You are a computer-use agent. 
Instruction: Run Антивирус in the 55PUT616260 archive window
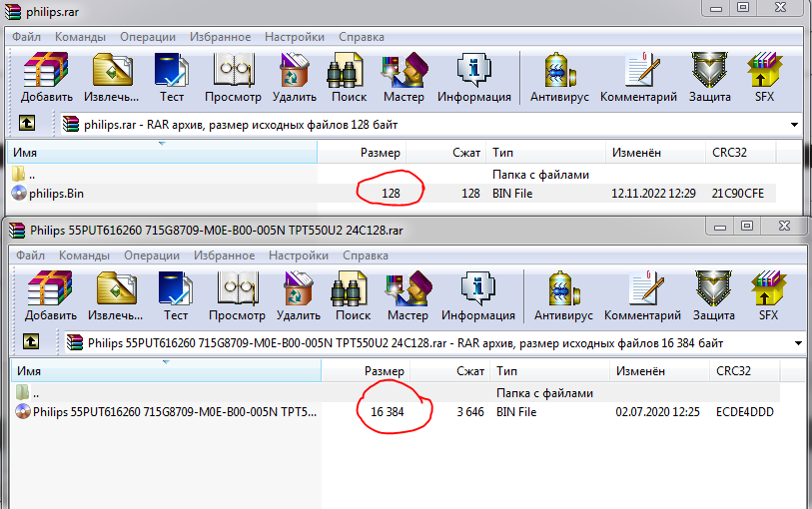[x=563, y=295]
